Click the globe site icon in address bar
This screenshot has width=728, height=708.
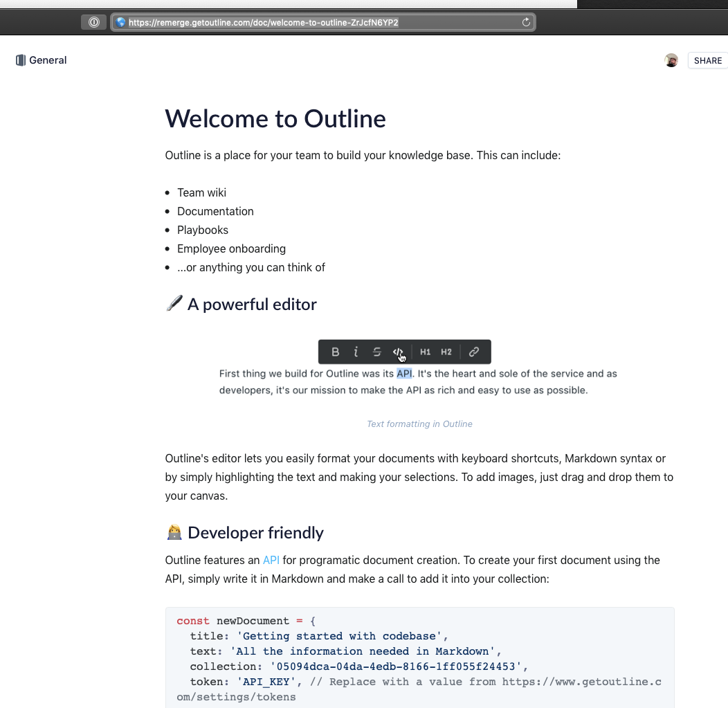[x=120, y=22]
